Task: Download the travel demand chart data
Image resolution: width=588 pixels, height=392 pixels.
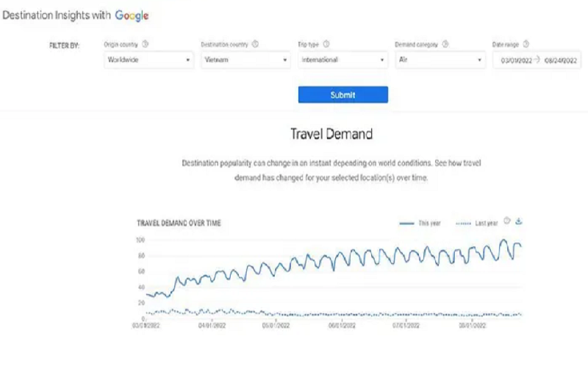Action: pos(519,221)
